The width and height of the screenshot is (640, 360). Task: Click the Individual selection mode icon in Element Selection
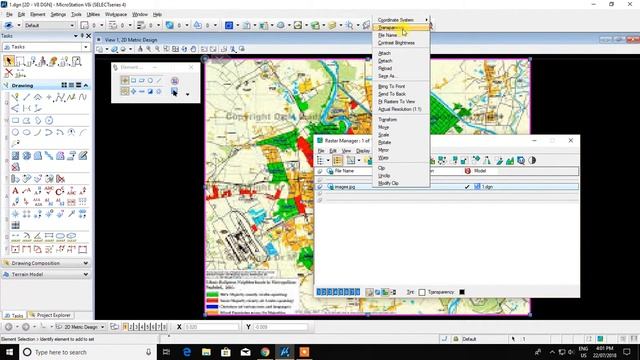125,80
